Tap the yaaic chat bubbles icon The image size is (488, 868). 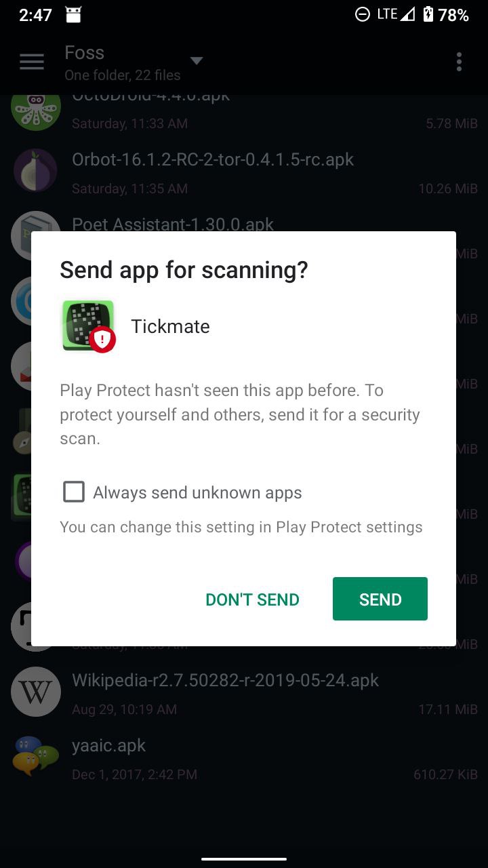(35, 757)
